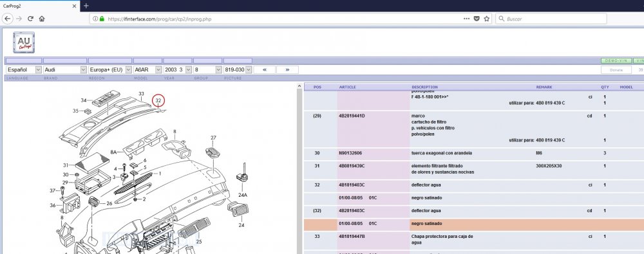Image resolution: width=644 pixels, height=254 pixels.
Task: Open the Audi brand dropdown
Action: click(65, 69)
